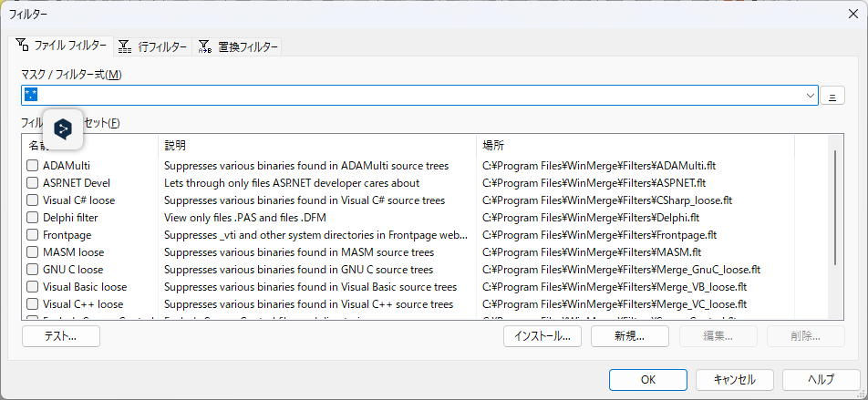Create a filter with 新規... button

(629, 335)
